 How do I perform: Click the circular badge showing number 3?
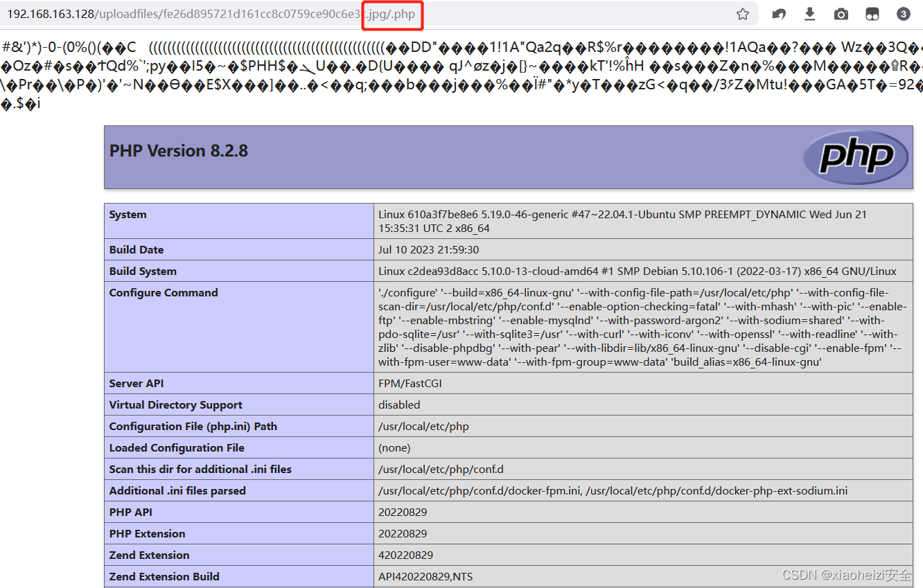[903, 13]
